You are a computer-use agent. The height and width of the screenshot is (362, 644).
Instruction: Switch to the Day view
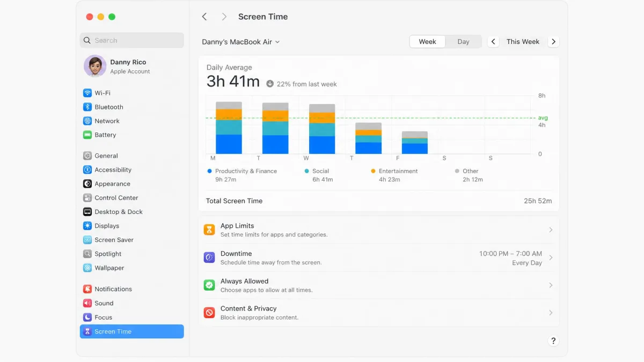[464, 41]
